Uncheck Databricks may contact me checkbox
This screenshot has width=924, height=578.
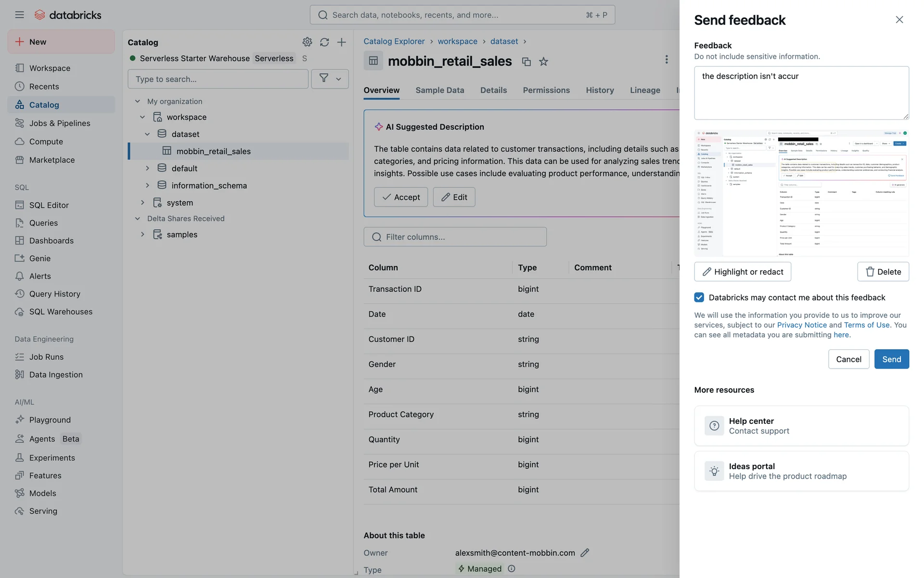[699, 297]
